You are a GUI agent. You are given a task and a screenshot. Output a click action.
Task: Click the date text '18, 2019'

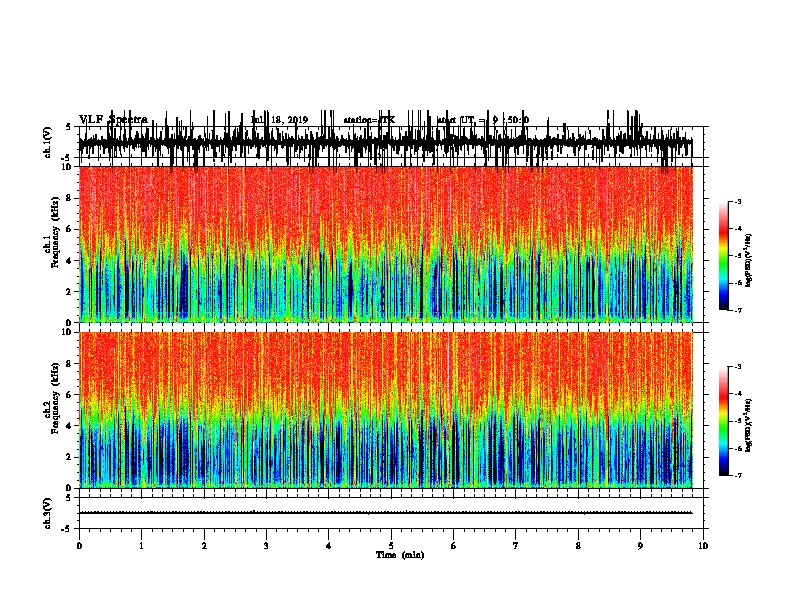(290, 120)
